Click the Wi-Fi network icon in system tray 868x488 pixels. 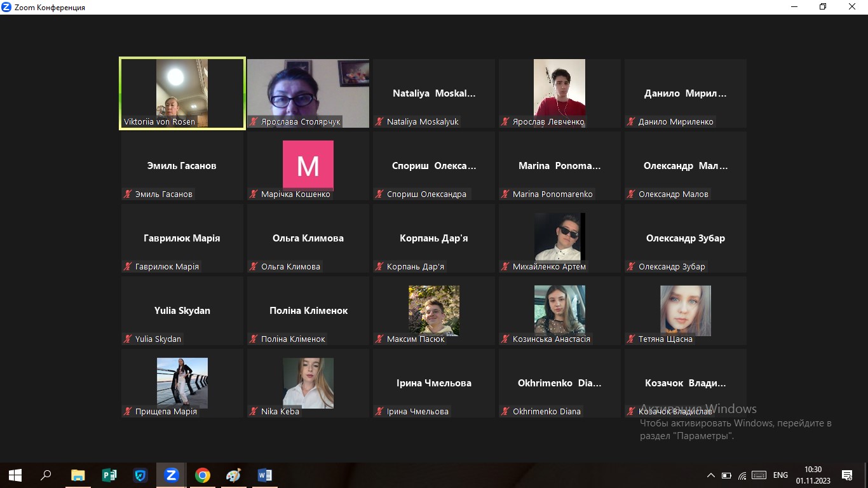click(742, 475)
